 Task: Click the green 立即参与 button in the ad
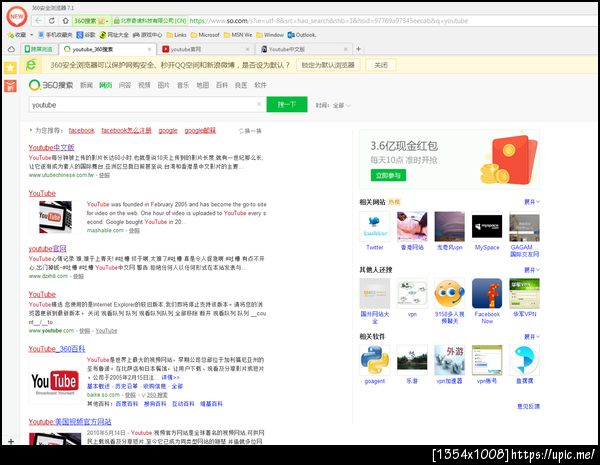pos(388,175)
